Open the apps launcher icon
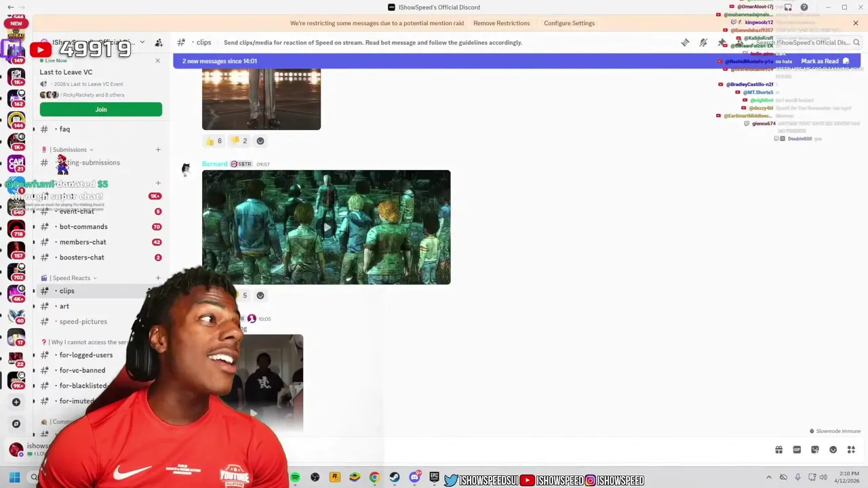868x488 pixels. pos(851,449)
